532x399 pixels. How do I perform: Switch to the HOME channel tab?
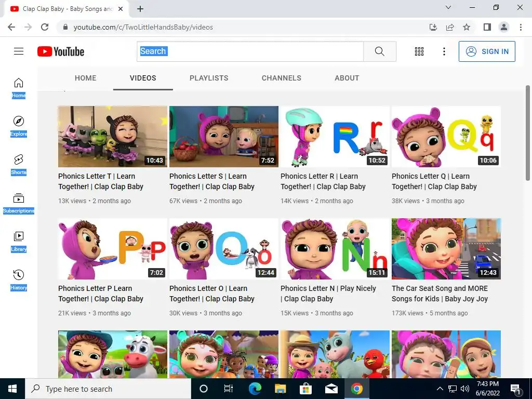click(86, 78)
